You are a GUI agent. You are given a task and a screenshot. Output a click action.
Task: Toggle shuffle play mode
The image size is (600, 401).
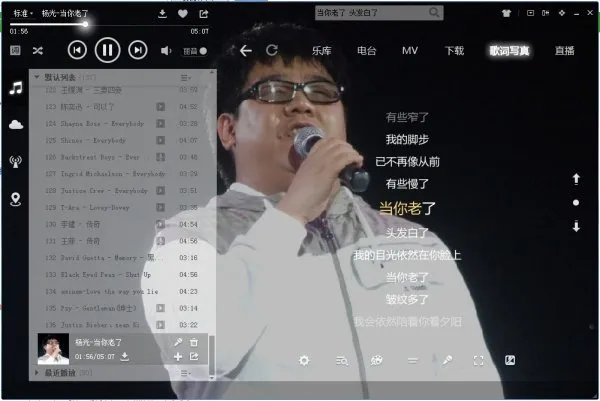coord(38,51)
